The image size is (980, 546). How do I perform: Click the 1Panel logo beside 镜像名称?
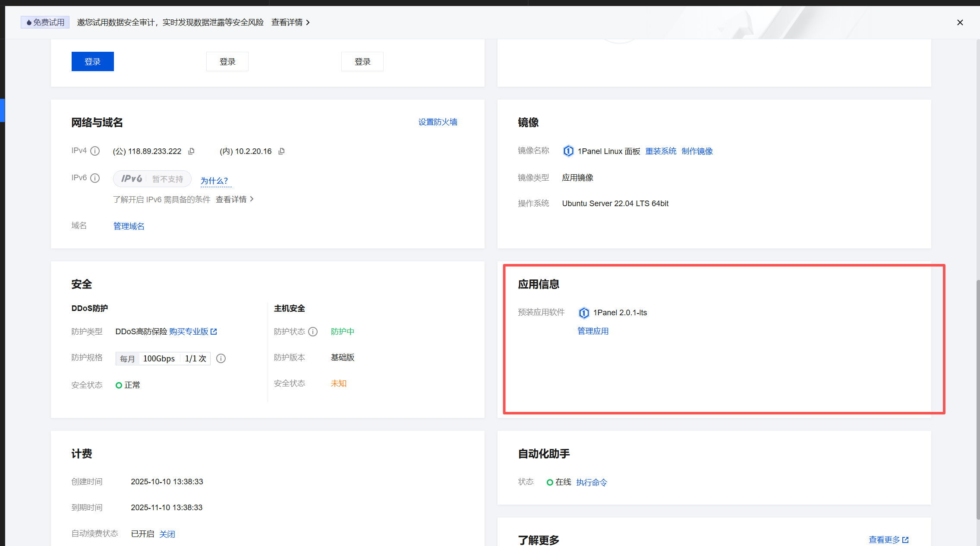(568, 151)
